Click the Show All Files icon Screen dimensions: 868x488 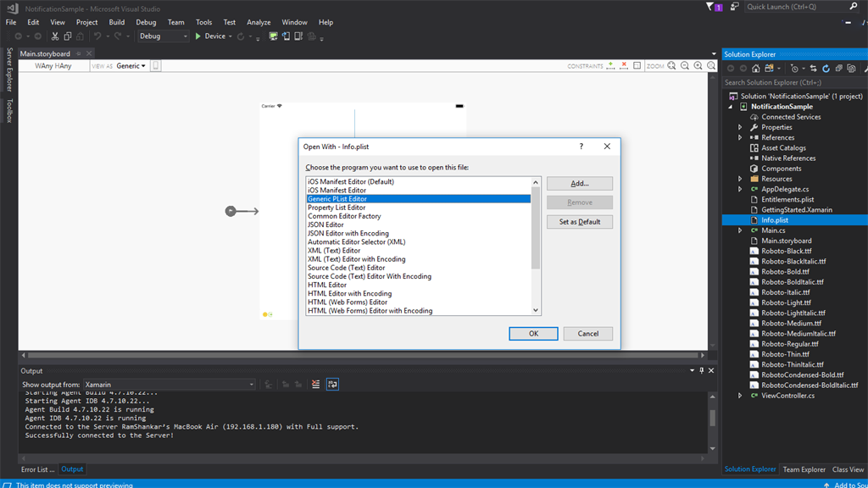click(x=851, y=69)
